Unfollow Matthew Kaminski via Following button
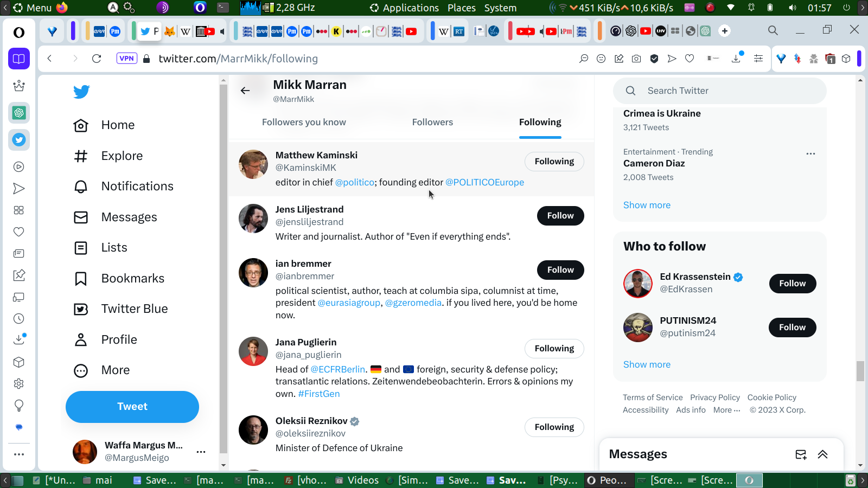 (x=554, y=162)
